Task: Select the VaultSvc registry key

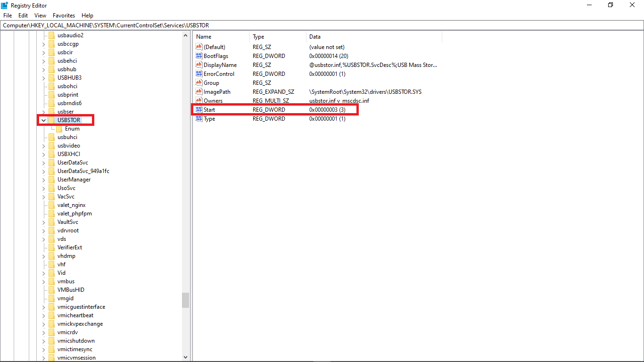Action: point(67,222)
